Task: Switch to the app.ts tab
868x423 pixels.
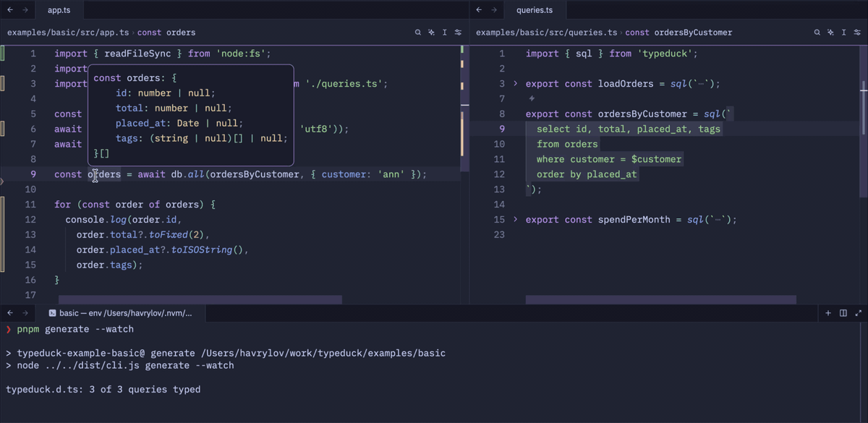Action: point(59,10)
